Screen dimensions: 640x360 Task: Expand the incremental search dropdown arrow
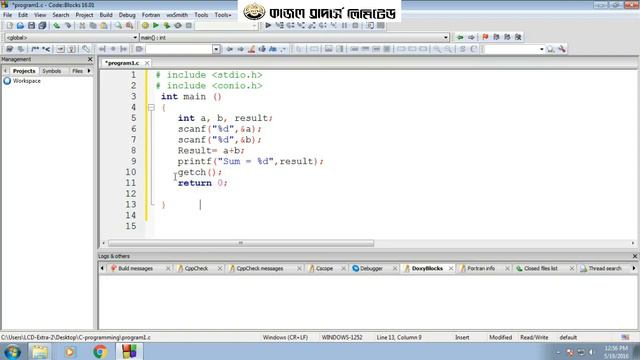216,49
